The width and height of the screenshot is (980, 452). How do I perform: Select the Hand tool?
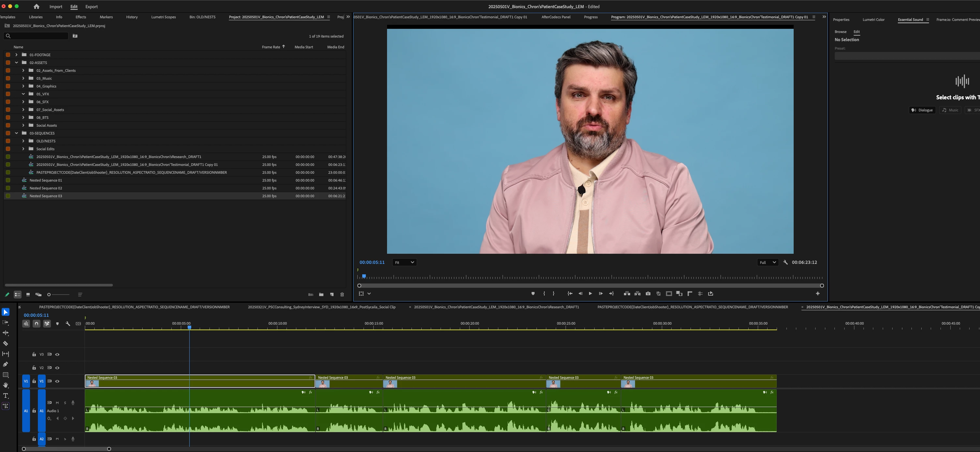point(6,385)
